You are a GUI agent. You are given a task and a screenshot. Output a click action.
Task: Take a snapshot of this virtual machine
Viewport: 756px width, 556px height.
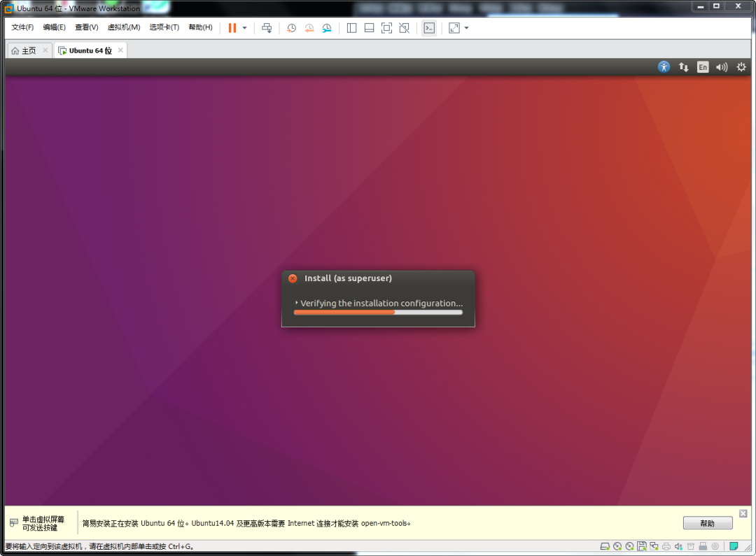291,28
